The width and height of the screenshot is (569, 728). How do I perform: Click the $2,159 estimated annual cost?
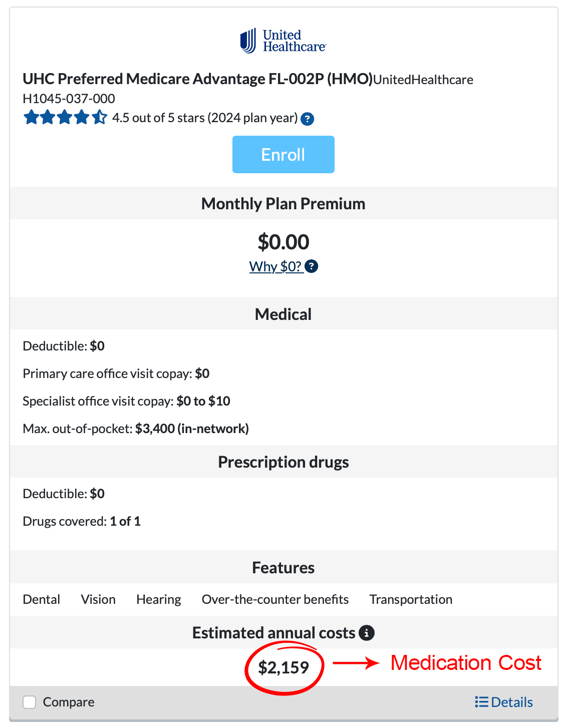283,667
